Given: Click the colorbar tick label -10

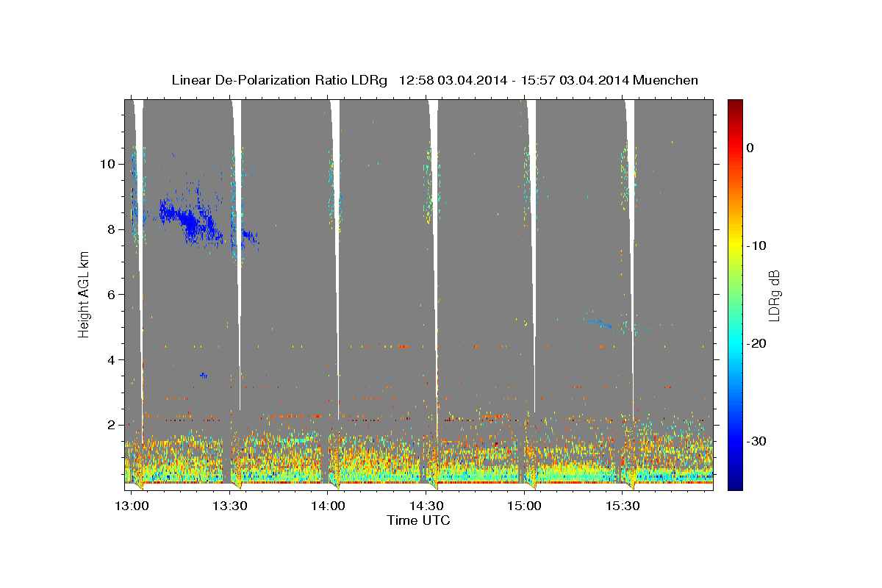Looking at the screenshot, I should (758, 245).
